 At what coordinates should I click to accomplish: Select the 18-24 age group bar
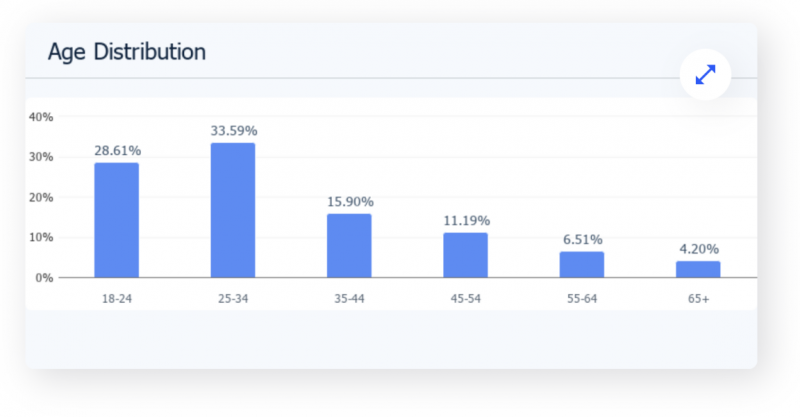coord(117,220)
